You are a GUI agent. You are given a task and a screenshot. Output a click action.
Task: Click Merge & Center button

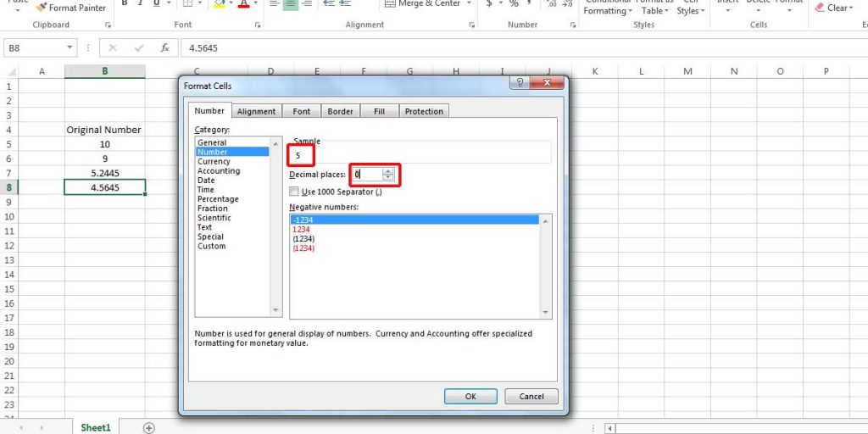point(424,3)
